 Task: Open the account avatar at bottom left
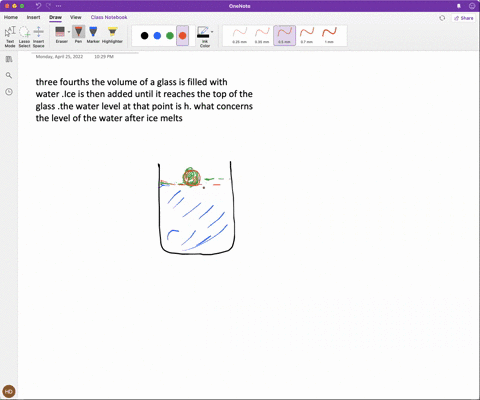pyautogui.click(x=9, y=391)
